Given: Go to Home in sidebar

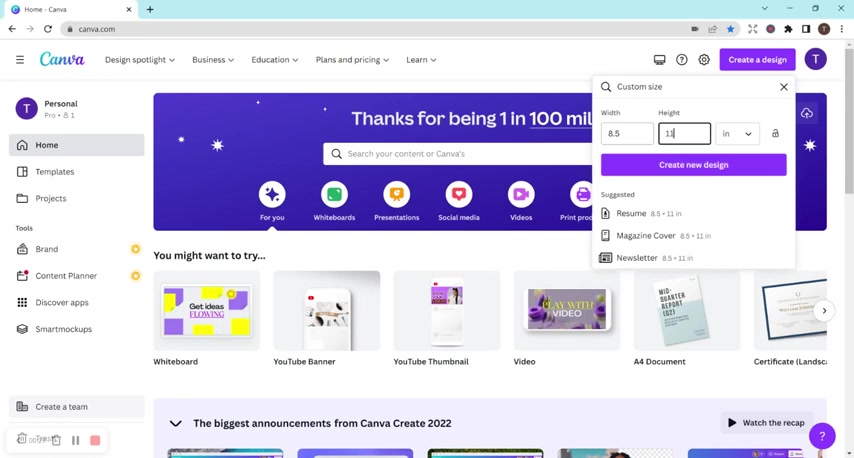Looking at the screenshot, I should coord(77,145).
